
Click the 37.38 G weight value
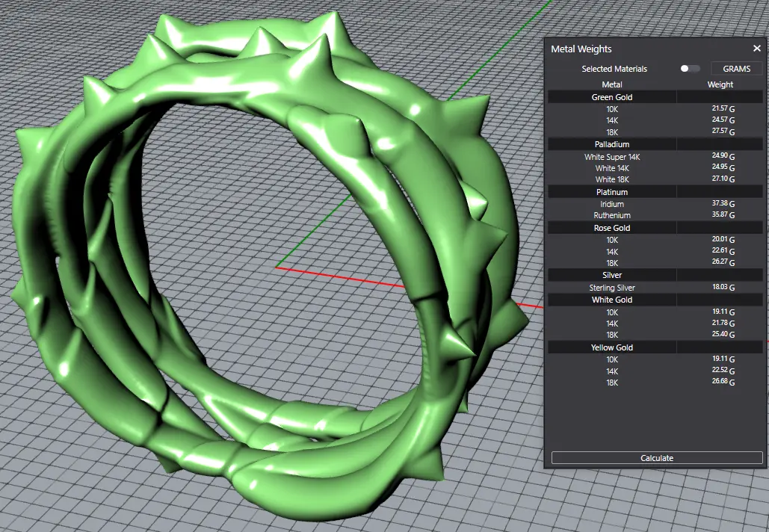(723, 204)
